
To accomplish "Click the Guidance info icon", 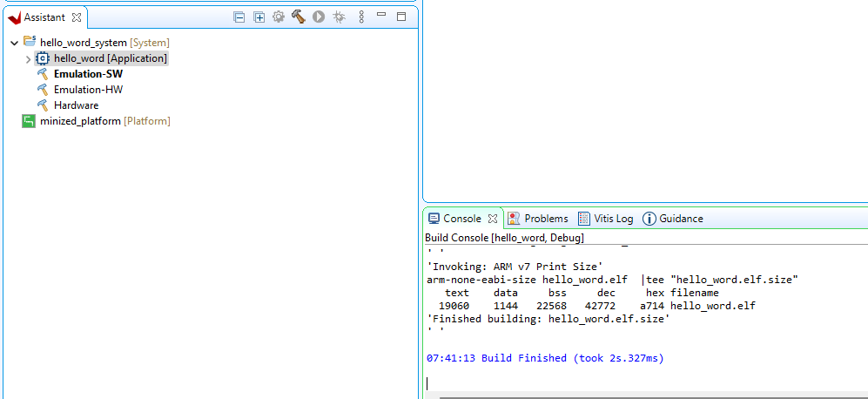I will point(649,219).
